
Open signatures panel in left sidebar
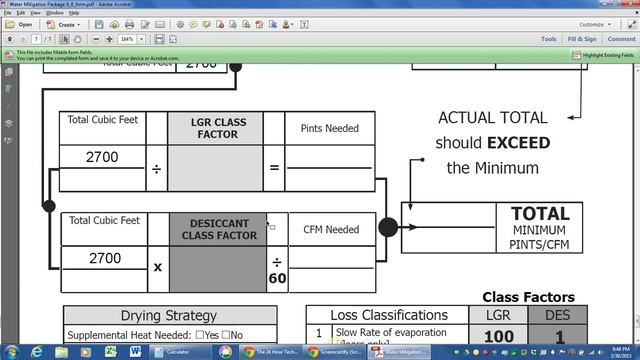point(9,140)
